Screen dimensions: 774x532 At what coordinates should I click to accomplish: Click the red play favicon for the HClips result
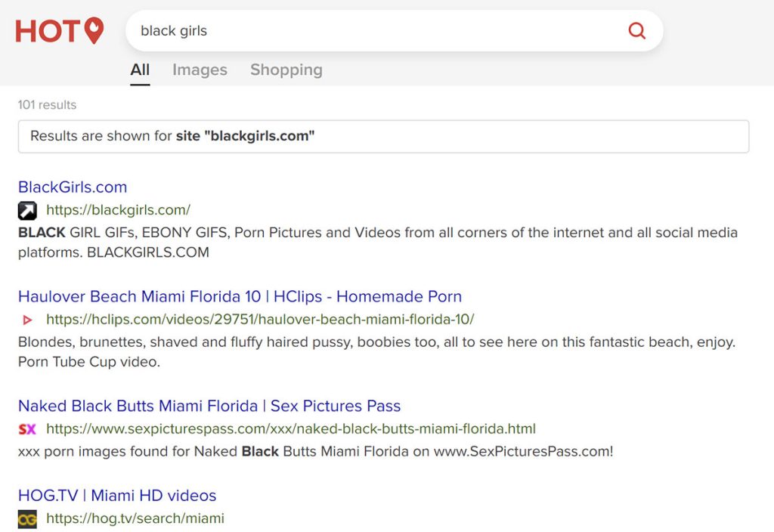coord(28,320)
